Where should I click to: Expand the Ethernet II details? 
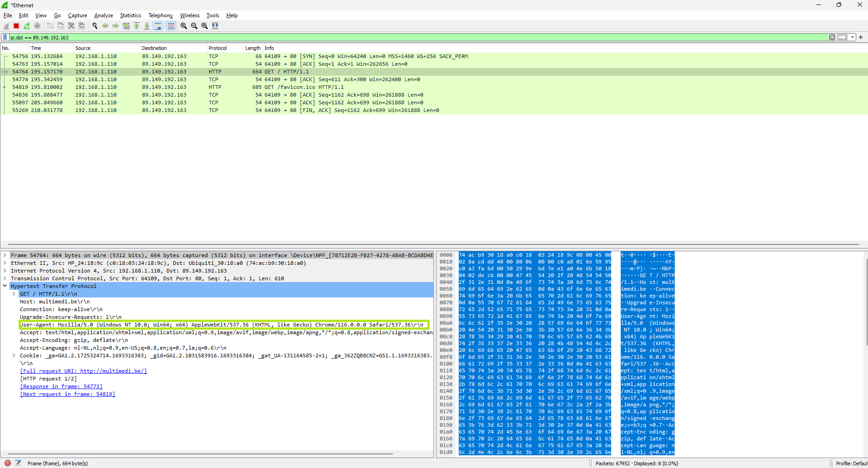click(5, 263)
